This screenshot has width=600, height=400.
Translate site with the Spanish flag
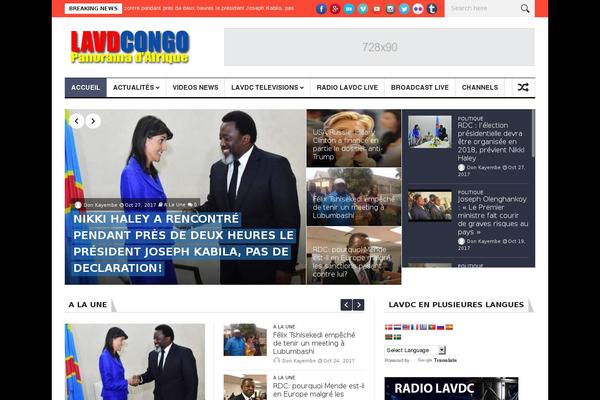click(x=449, y=327)
